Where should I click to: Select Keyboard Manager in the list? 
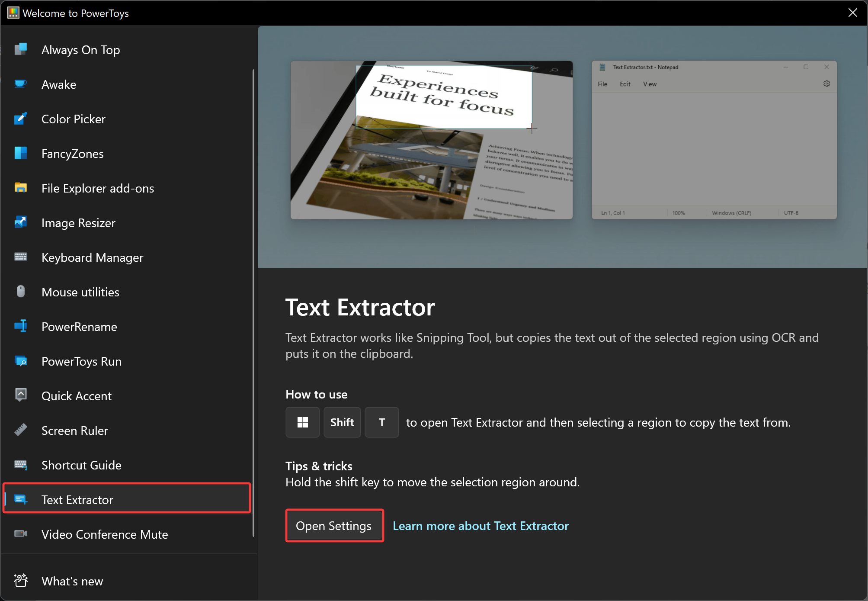126,257
